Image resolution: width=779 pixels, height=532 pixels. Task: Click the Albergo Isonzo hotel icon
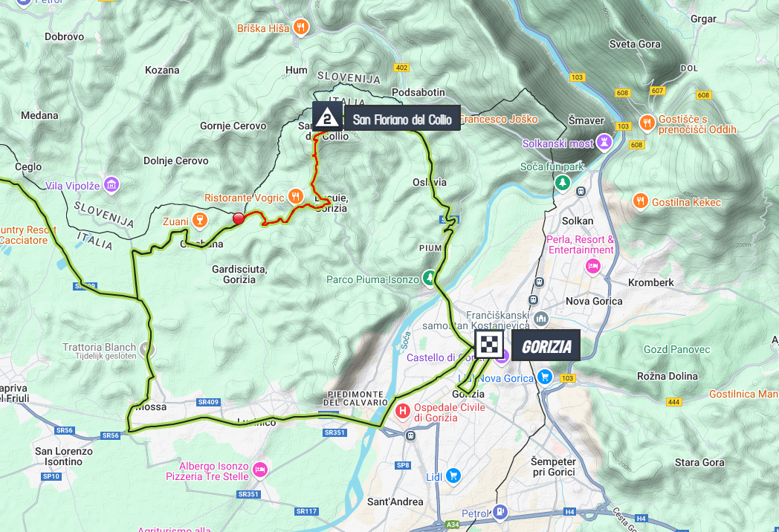(260, 470)
